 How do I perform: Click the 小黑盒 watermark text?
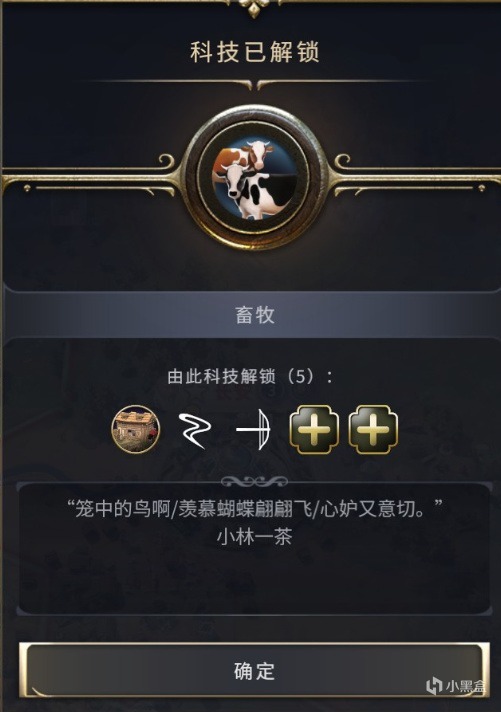pyautogui.click(x=464, y=686)
